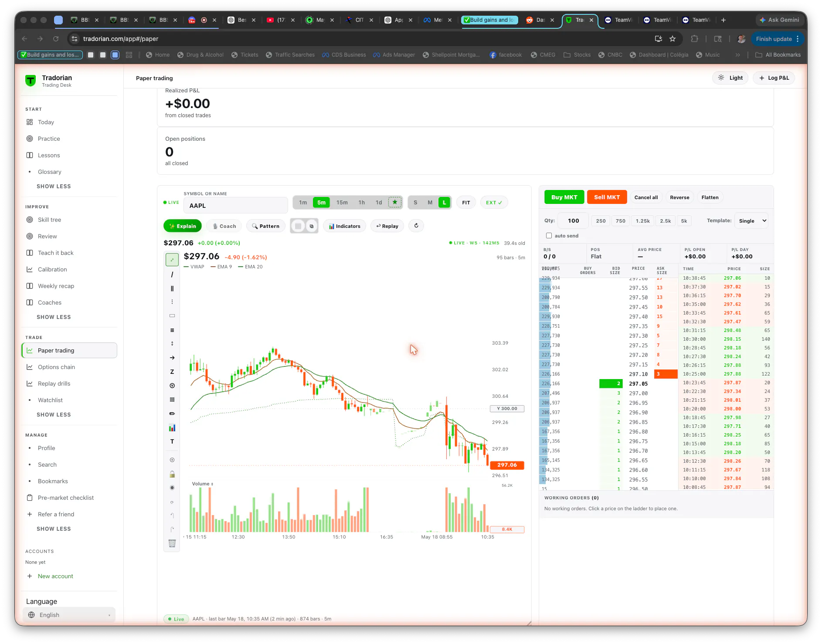The height and width of the screenshot is (644, 822).
Task: Open the Stocks bookmark folder
Action: pos(577,55)
